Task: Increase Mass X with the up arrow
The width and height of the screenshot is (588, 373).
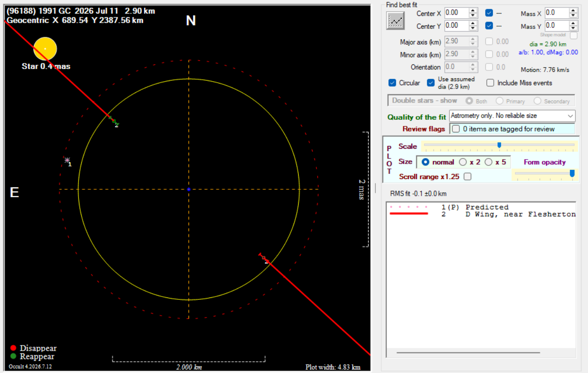Action: (574, 11)
